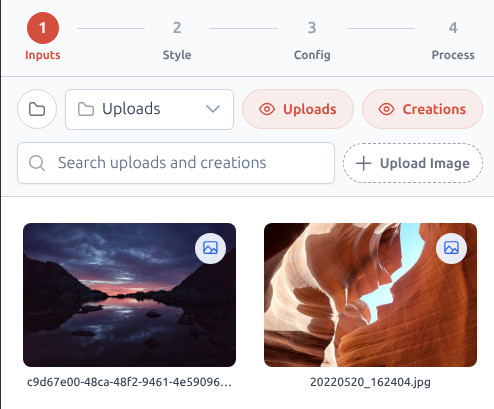
Task: Click the eye icon on Uploads pill
Action: pos(267,109)
